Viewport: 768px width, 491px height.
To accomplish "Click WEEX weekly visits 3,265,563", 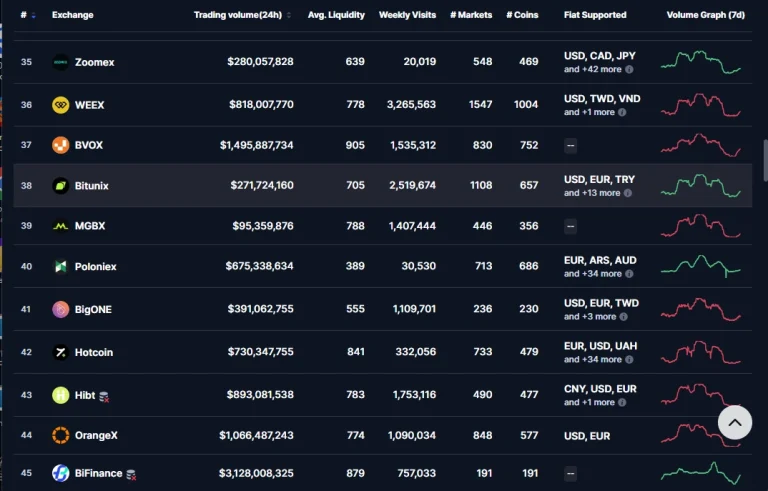I will (x=411, y=104).
